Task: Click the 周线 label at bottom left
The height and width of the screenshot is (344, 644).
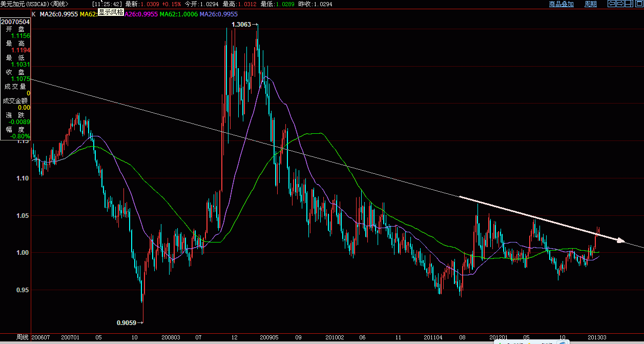Action: coord(22,337)
